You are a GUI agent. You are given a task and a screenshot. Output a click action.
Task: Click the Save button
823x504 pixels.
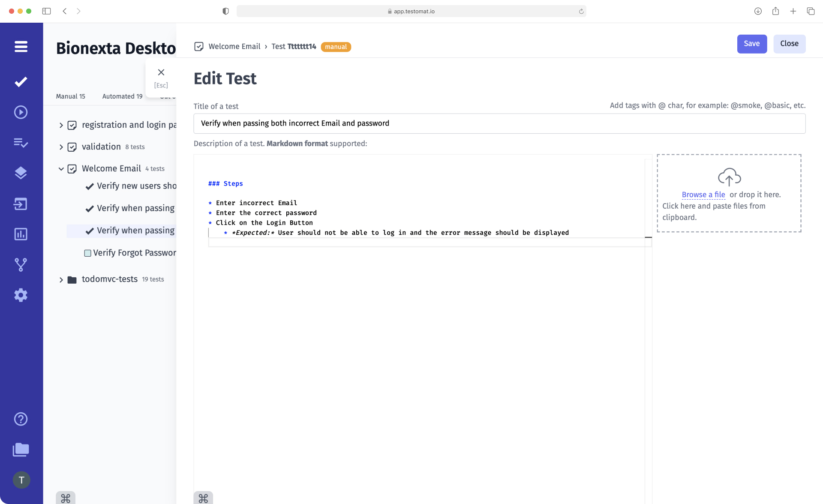(752, 43)
